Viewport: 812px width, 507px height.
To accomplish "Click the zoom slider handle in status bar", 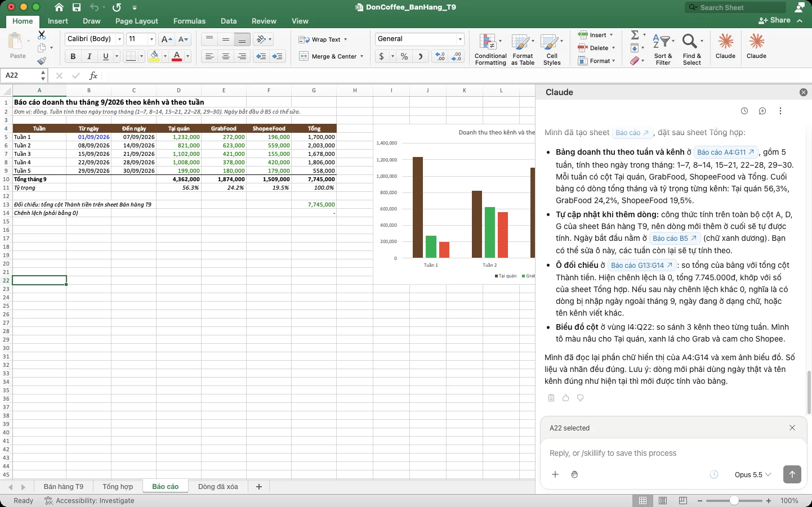I will [x=734, y=501].
